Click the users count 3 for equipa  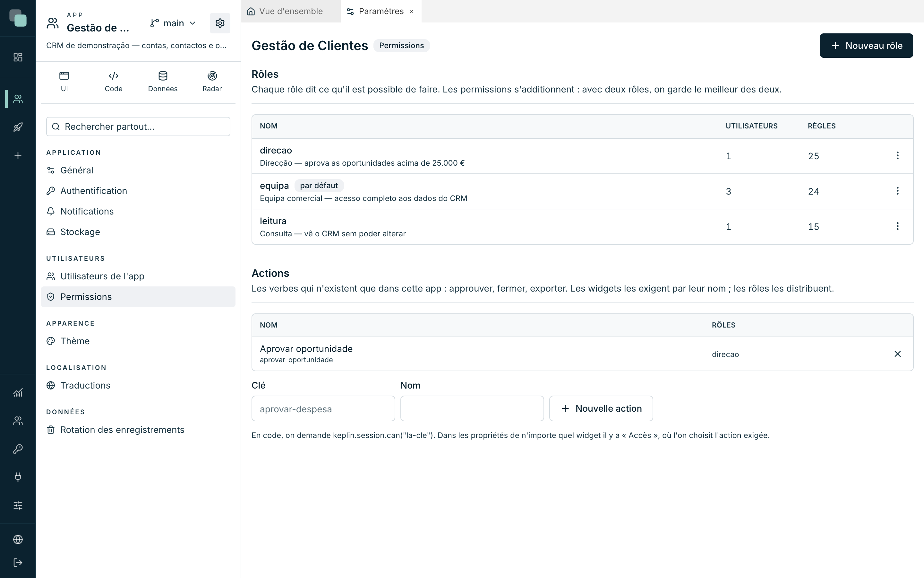[729, 191]
